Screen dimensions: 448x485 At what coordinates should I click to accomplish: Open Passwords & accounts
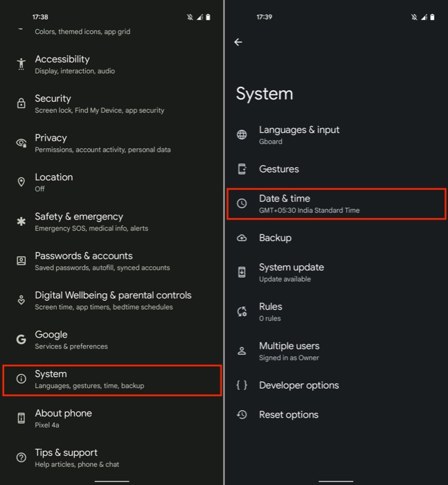click(x=112, y=261)
